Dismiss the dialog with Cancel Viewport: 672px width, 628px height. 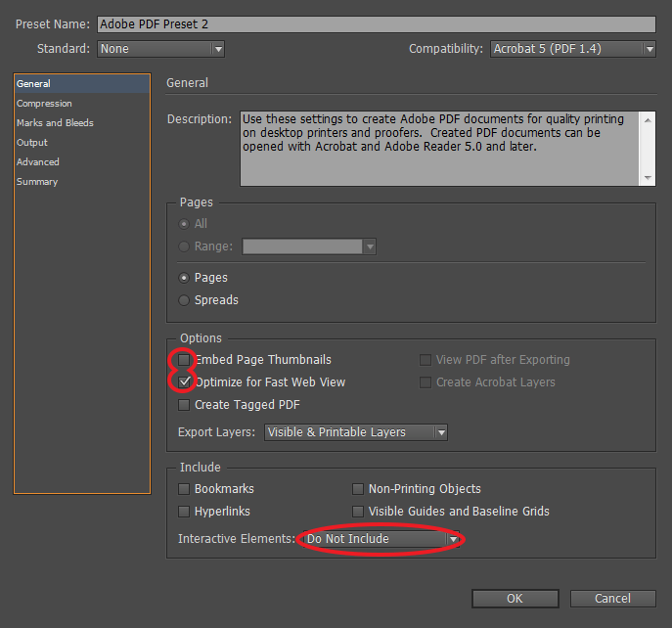pyautogui.click(x=613, y=599)
